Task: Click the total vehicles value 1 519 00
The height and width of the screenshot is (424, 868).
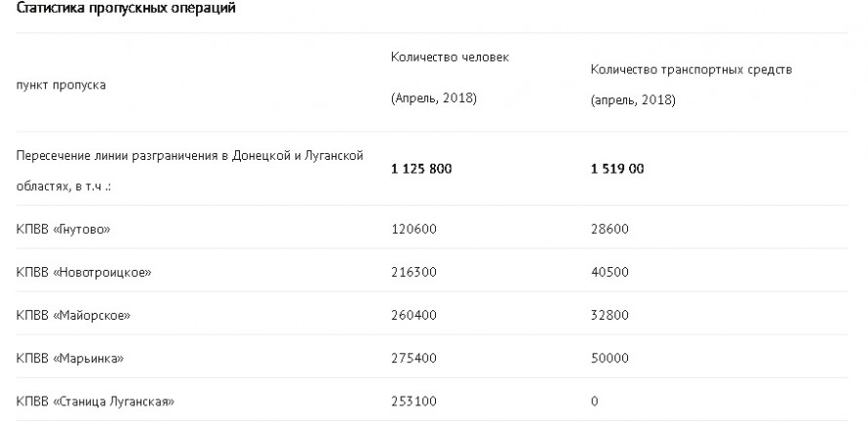Action: [617, 169]
